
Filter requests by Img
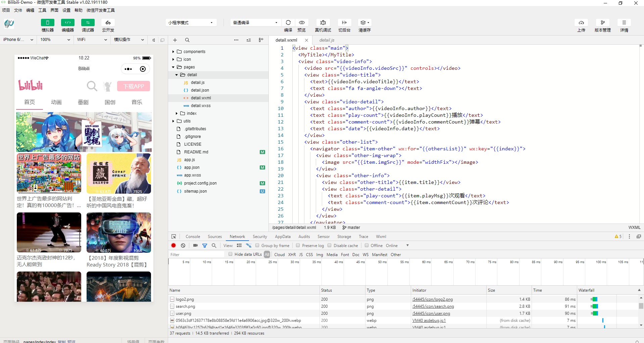click(319, 255)
